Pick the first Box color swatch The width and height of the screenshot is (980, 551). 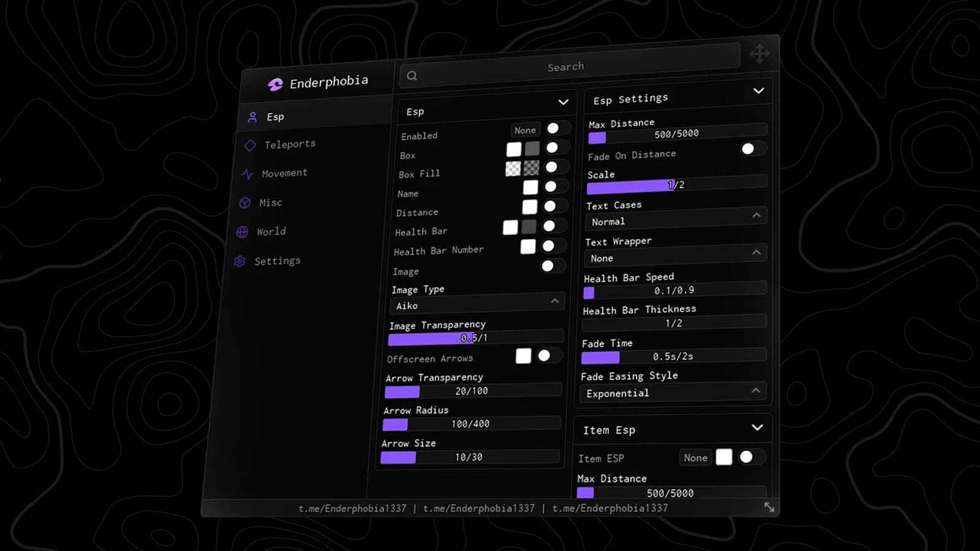coord(514,149)
